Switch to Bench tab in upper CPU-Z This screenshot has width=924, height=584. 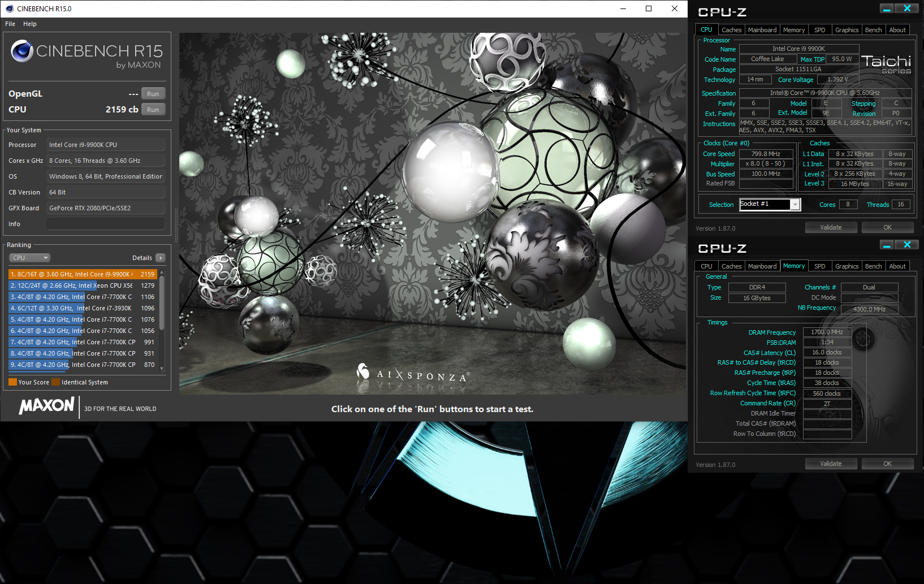pyautogui.click(x=873, y=30)
